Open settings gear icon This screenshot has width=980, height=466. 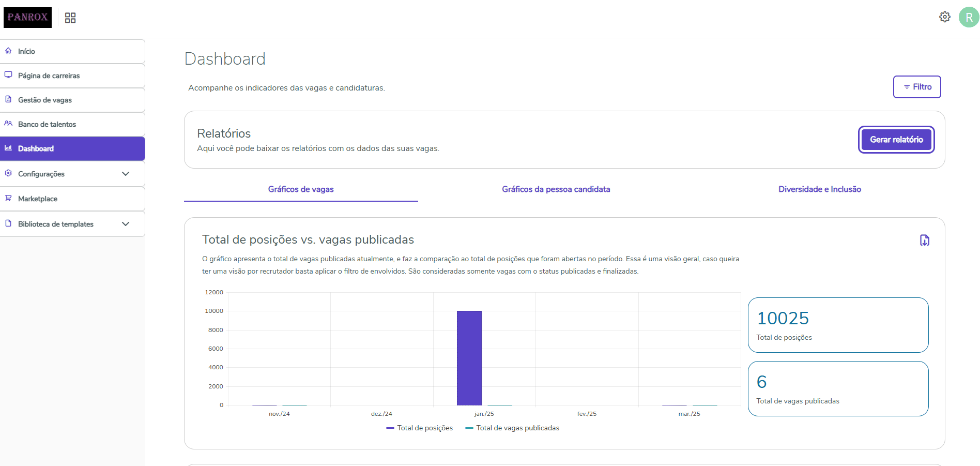tap(944, 17)
